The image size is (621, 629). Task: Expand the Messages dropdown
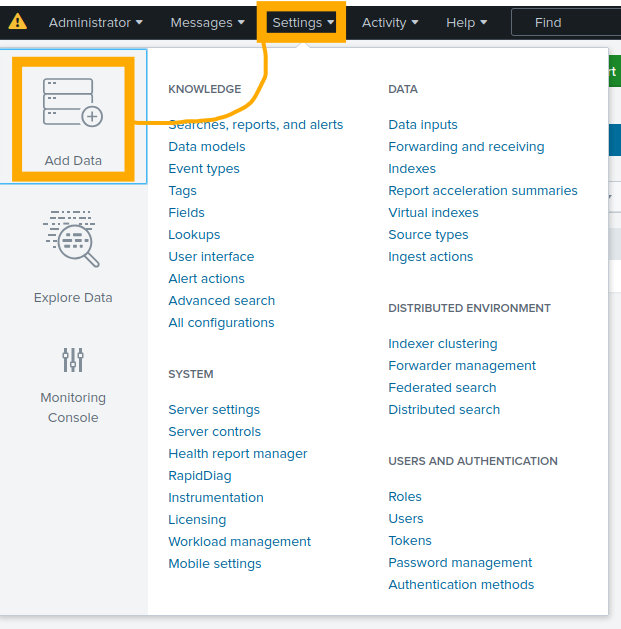[x=207, y=23]
